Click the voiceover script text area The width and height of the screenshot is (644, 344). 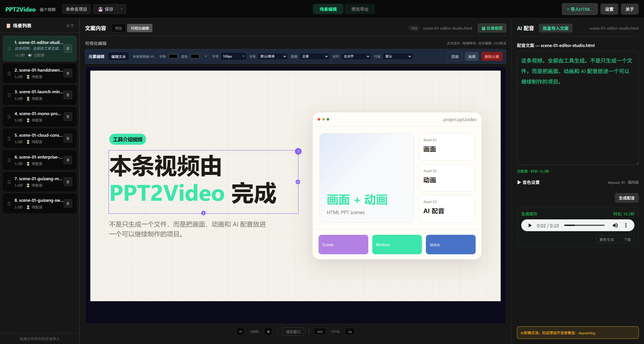click(x=578, y=108)
